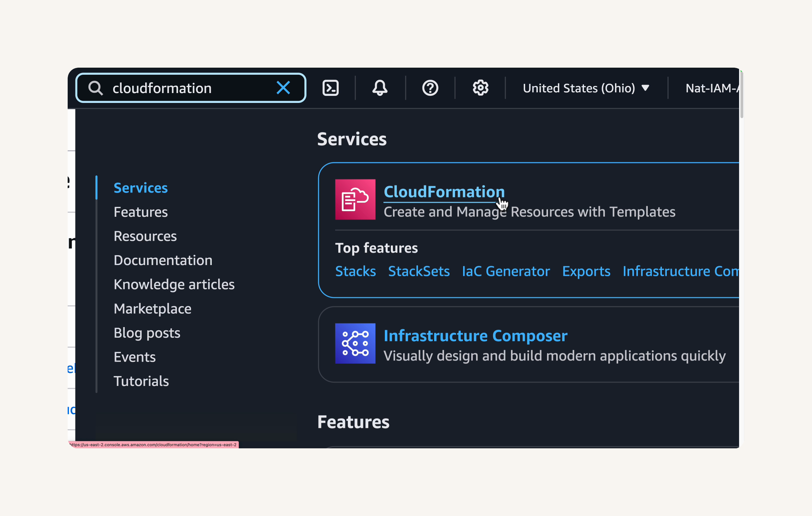Image resolution: width=812 pixels, height=516 pixels.
Task: Open the CloudFormation service link
Action: 444,192
